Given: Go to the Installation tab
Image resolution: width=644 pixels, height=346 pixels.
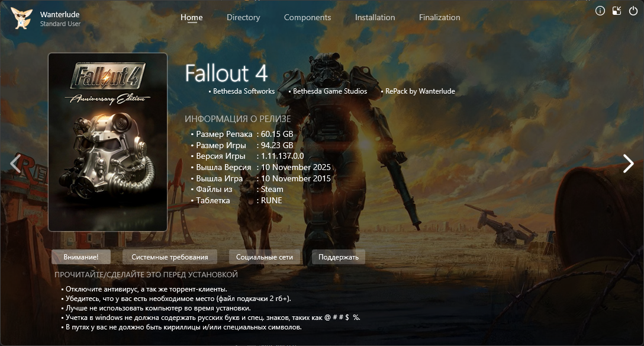Looking at the screenshot, I should tap(375, 17).
